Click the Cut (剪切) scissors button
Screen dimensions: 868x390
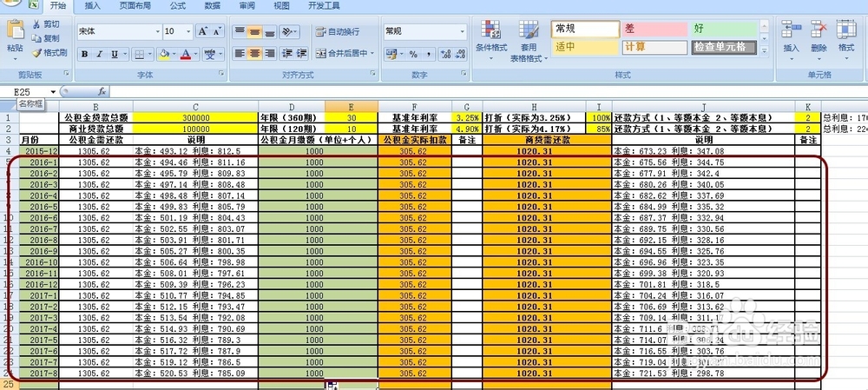pos(45,23)
